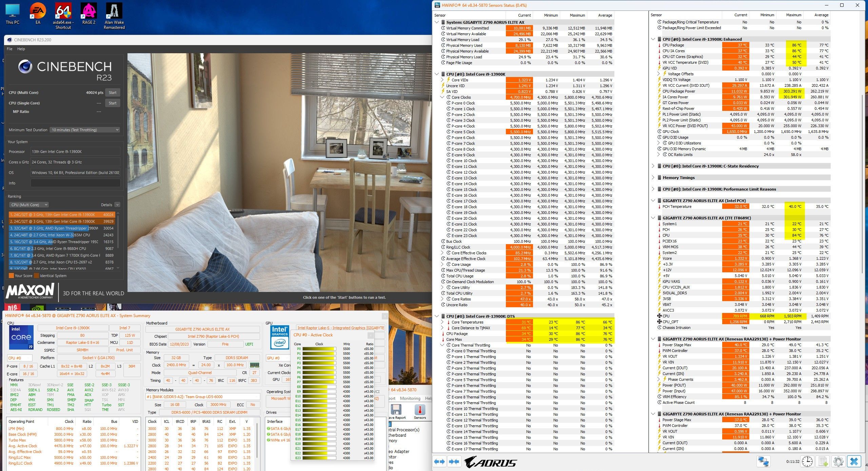Click the empty Info input field
Image resolution: width=868 pixels, height=471 pixels.
pos(75,183)
